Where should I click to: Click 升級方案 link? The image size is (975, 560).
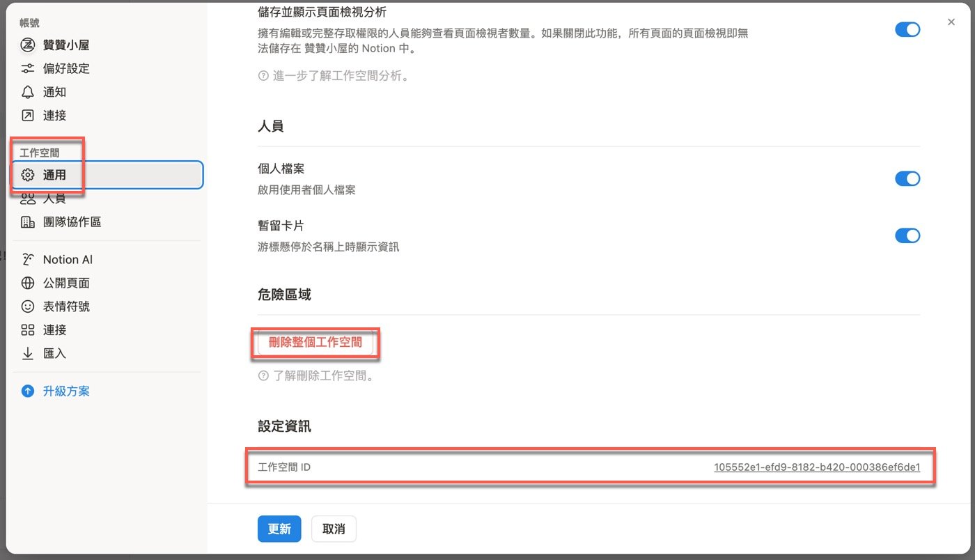66,391
